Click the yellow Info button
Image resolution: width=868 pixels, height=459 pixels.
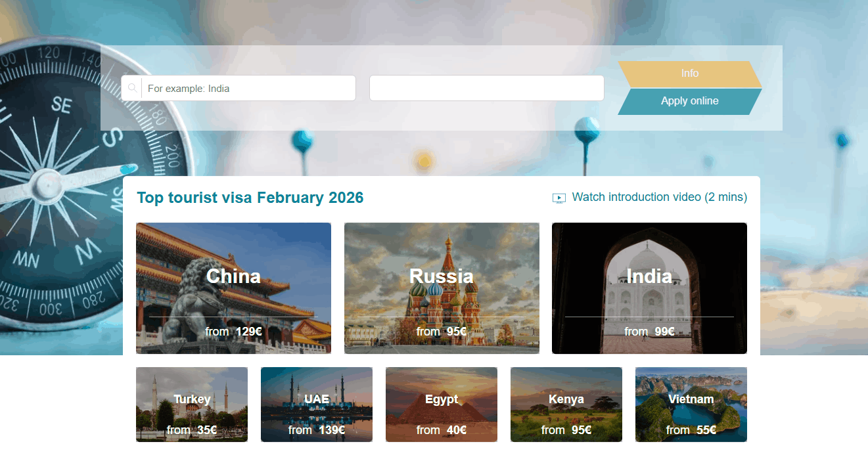690,74
